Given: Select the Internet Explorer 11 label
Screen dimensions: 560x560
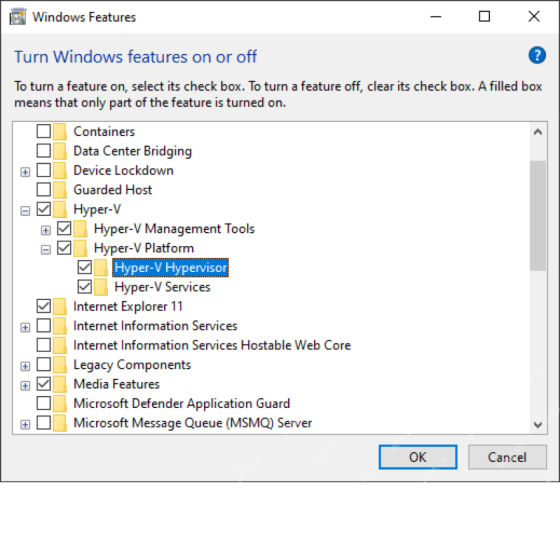Looking at the screenshot, I should [128, 306].
